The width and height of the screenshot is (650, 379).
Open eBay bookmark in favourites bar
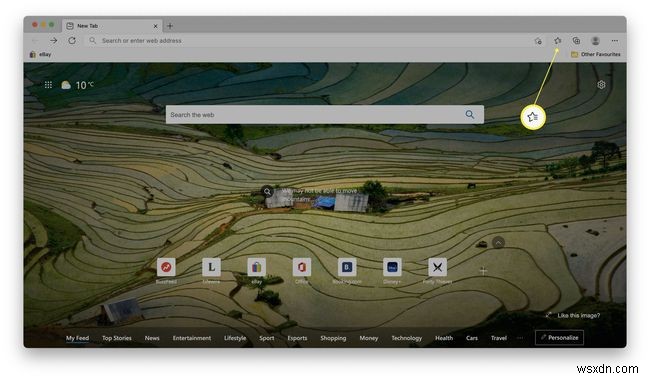(41, 54)
